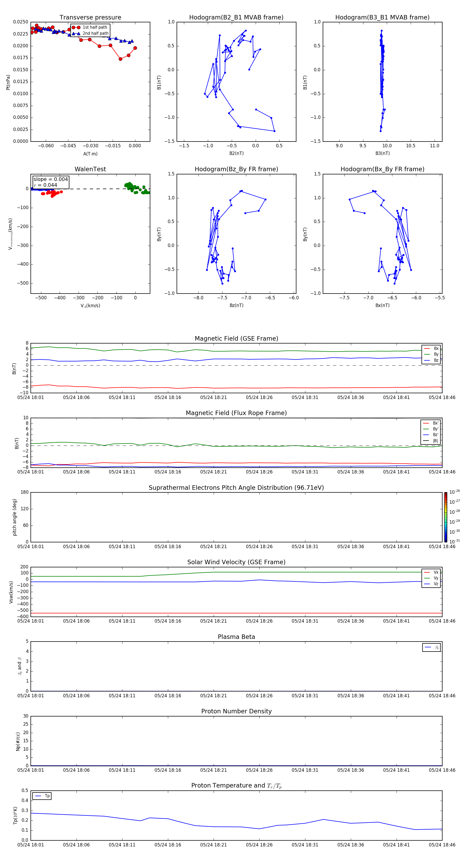The width and height of the screenshot is (473, 868).
Task: Click the Tp(10^6K) y-axis label
Action: [x=15, y=815]
